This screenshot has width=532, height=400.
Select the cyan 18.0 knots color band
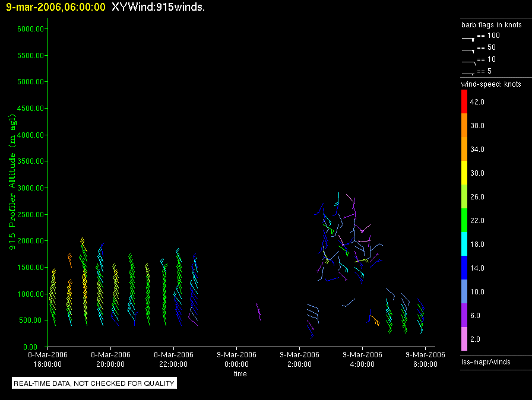tap(464, 244)
